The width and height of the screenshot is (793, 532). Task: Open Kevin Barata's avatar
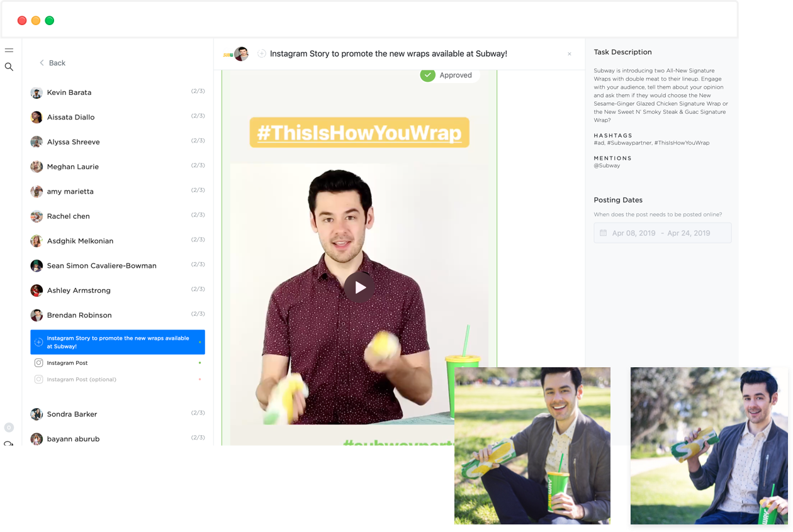(37, 92)
